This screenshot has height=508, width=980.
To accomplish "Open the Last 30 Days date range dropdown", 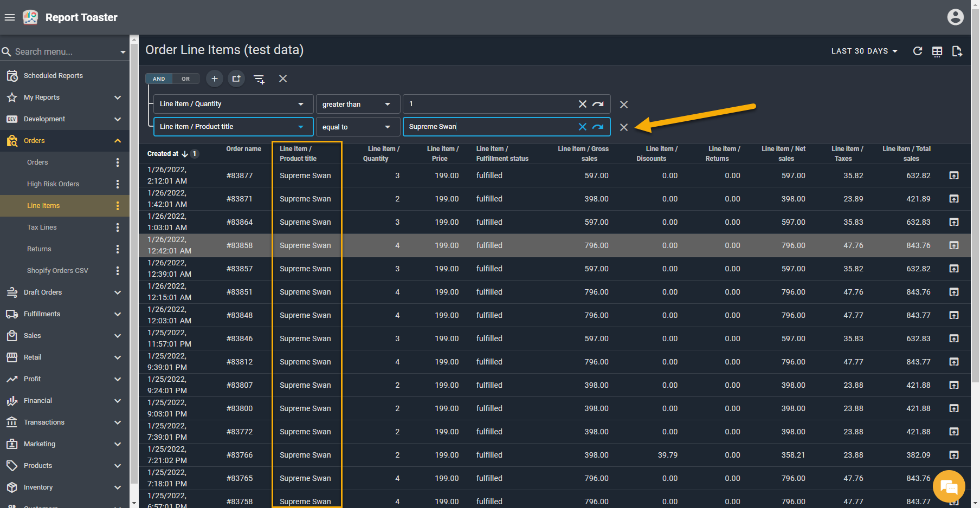I will click(864, 51).
